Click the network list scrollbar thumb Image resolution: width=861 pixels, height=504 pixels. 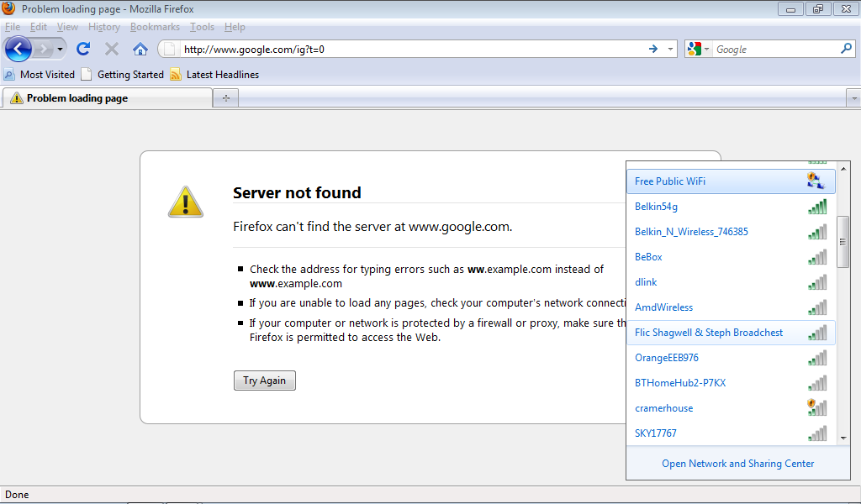pos(843,242)
